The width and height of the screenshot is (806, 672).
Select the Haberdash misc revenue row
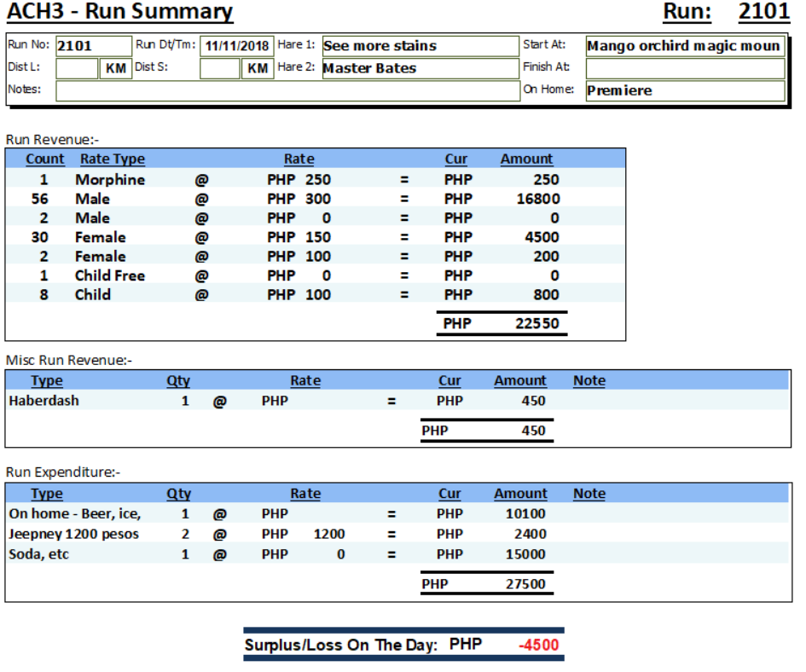[x=43, y=400]
